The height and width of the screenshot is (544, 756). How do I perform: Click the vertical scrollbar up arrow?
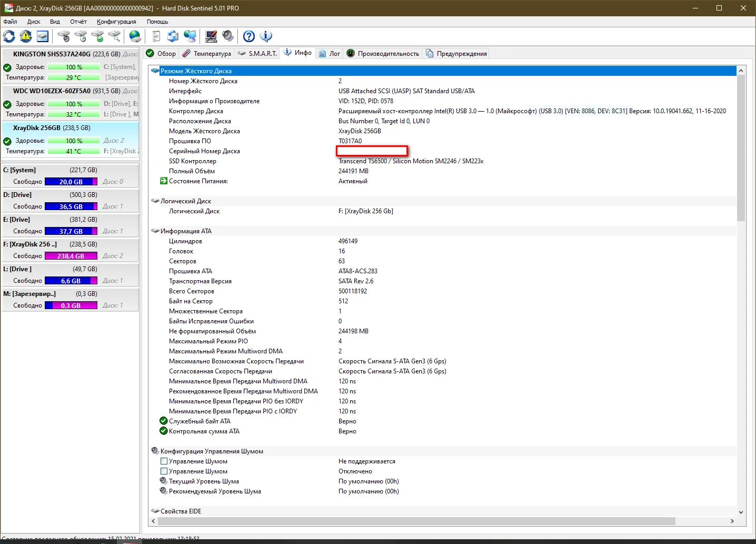coord(741,71)
